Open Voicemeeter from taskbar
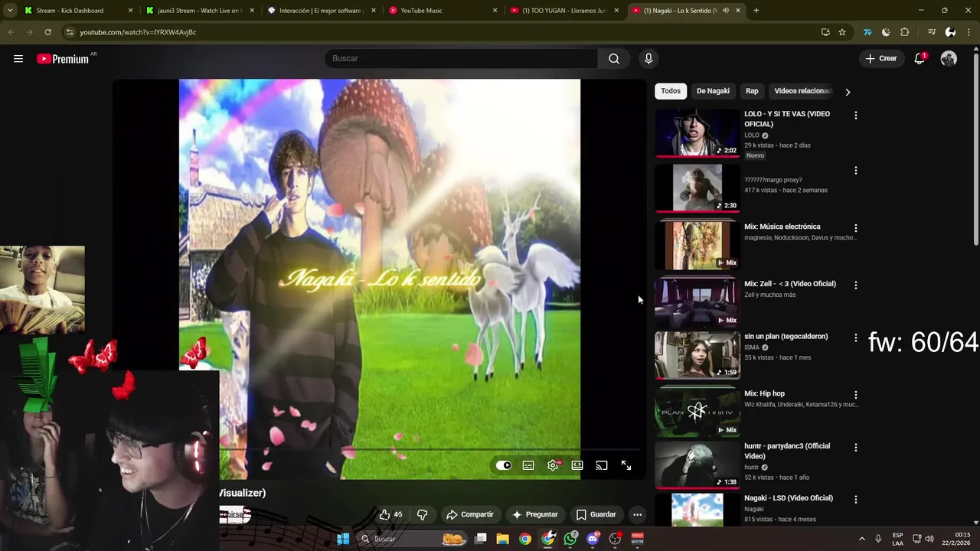The width and height of the screenshot is (980, 551). click(637, 539)
